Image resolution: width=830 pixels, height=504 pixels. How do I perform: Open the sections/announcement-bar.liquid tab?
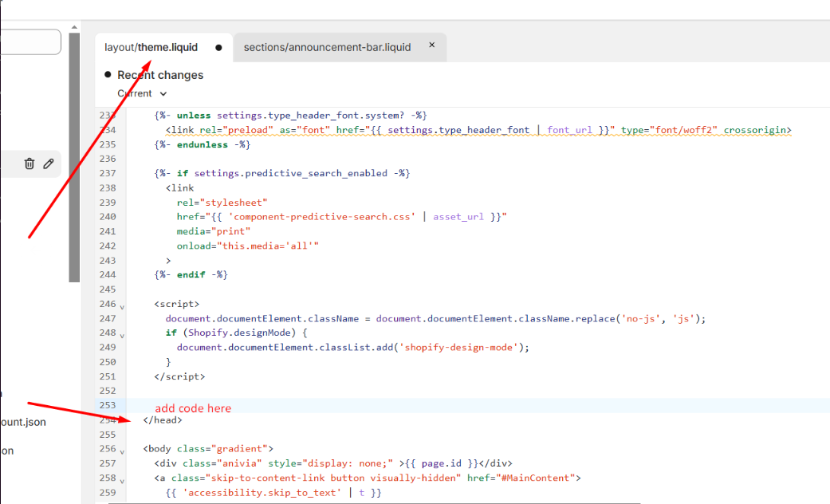327,47
